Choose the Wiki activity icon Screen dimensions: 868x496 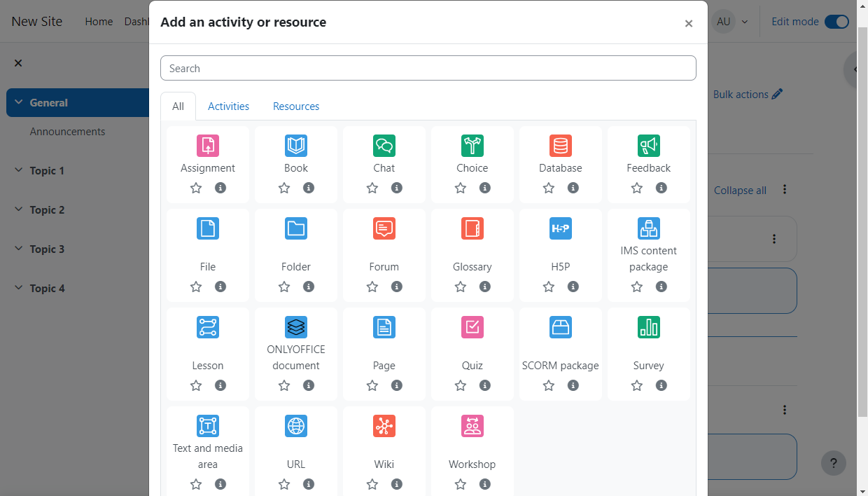(384, 426)
